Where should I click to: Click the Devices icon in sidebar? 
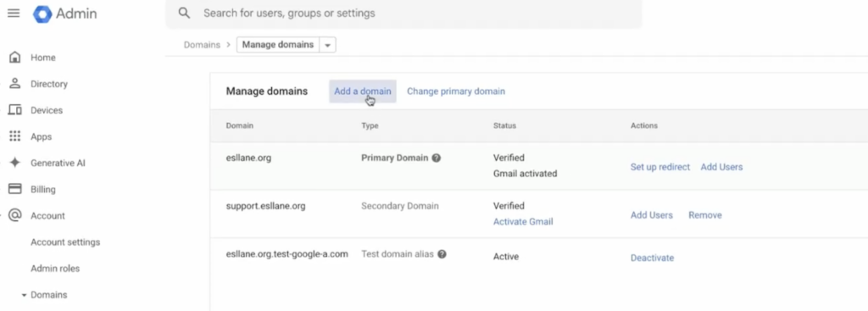[x=15, y=110]
